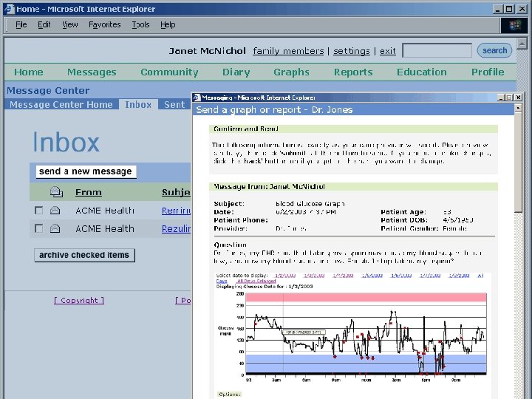This screenshot has height=399, width=532.
Task: Open the Education section
Action: 422,72
